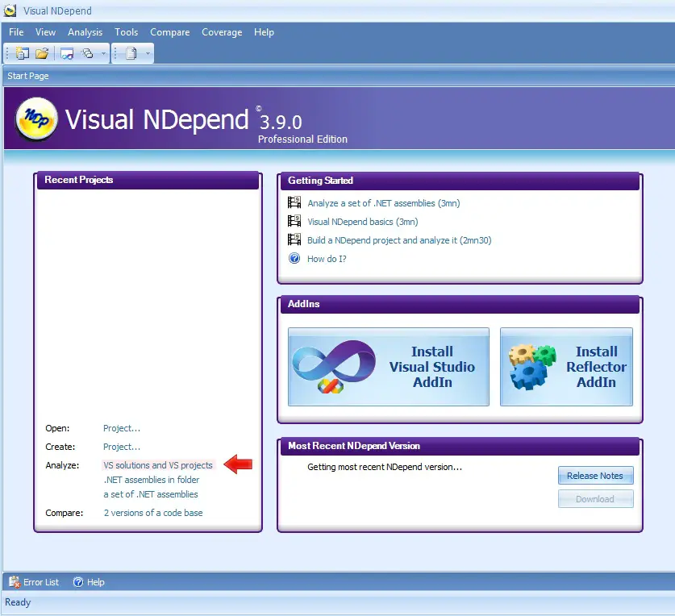The width and height of the screenshot is (675, 616).
Task: Click film icon beside 'Build a NDepend project'
Action: point(294,239)
